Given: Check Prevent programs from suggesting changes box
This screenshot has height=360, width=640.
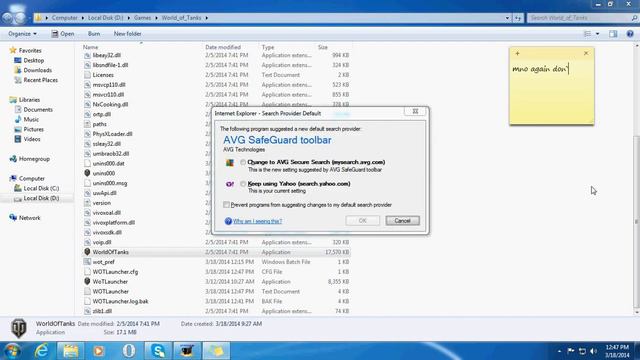Looking at the screenshot, I should point(227,204).
